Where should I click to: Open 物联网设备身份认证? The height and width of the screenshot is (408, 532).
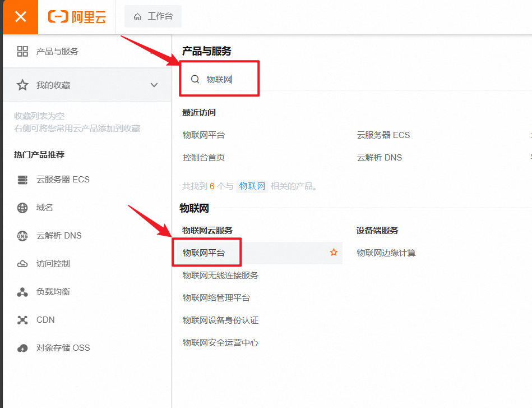220,320
